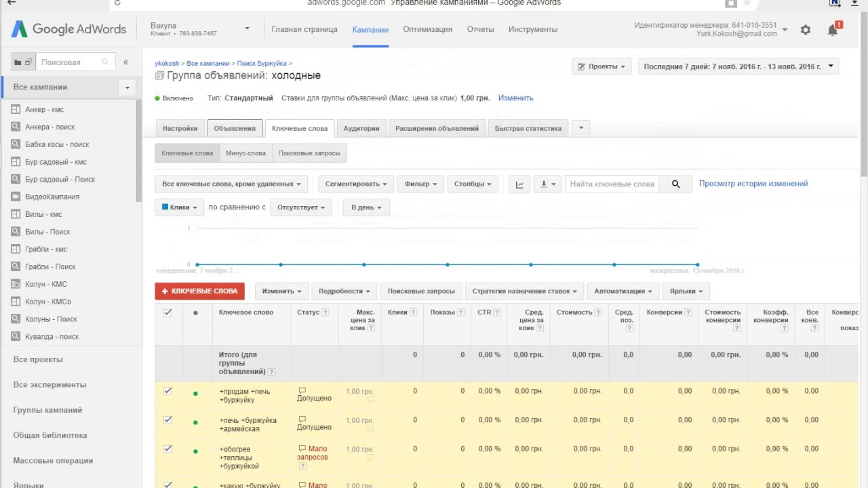Screen dimensions: 868x488
Task: Click the blue Клики metric color selector
Action: (180, 207)
